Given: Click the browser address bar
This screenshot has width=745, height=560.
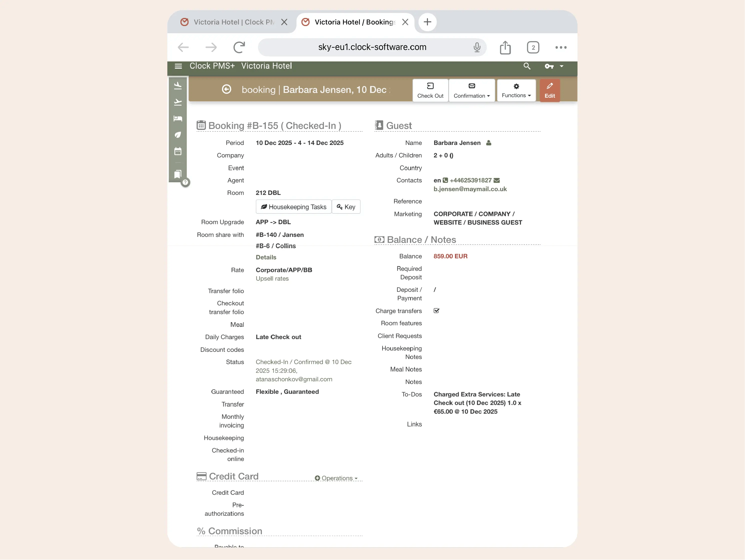Looking at the screenshot, I should coord(372,47).
